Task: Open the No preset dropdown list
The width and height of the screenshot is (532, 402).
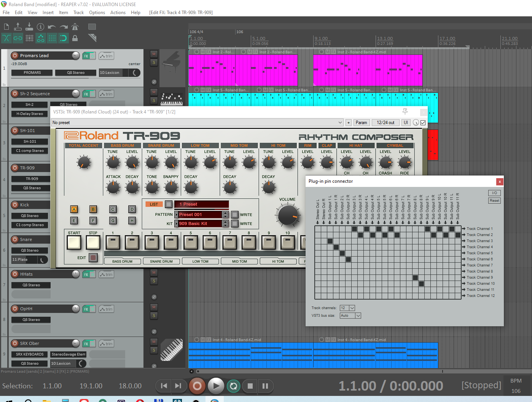Action: coord(340,123)
